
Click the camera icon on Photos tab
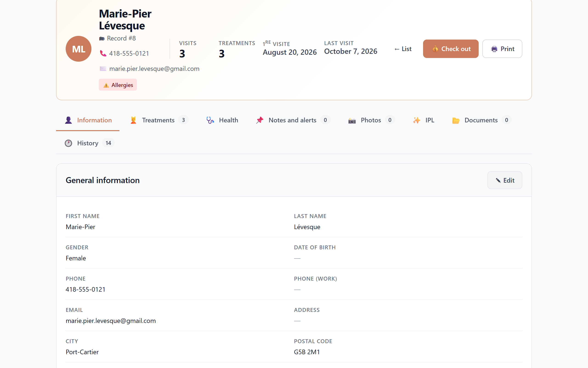tap(352, 121)
